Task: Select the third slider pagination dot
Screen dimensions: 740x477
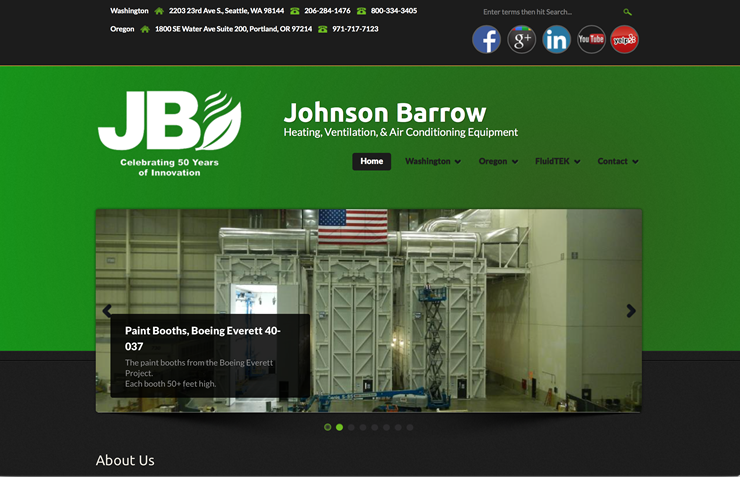Action: (351, 427)
